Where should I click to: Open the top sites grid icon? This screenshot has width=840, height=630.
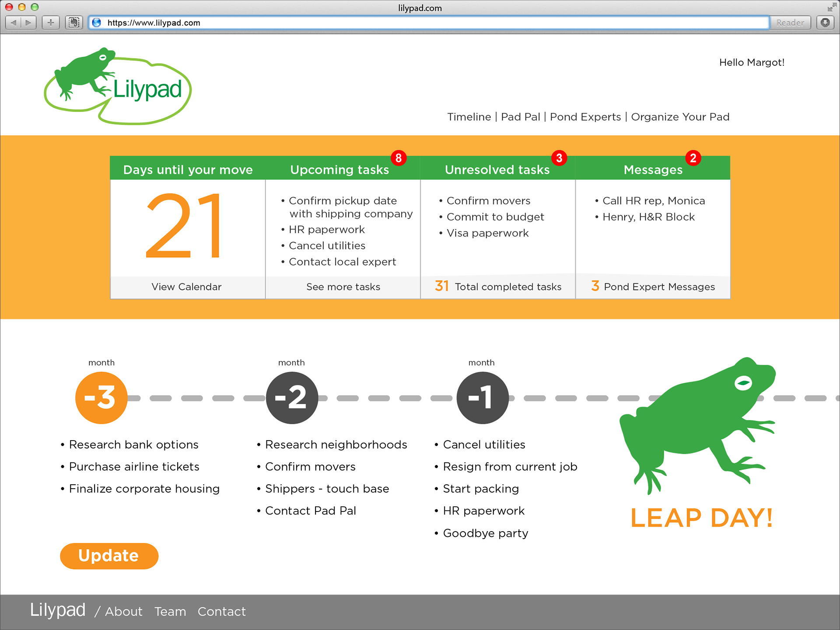74,22
